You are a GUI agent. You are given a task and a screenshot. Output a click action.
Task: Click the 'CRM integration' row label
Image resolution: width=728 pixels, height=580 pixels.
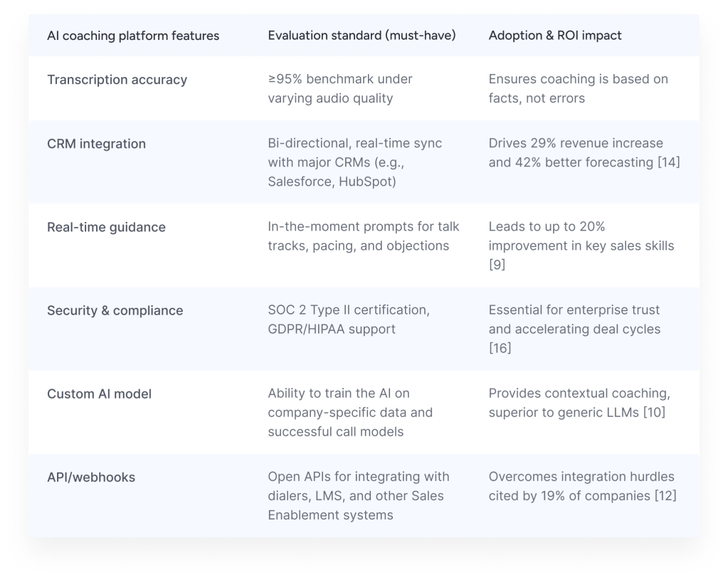(x=96, y=144)
